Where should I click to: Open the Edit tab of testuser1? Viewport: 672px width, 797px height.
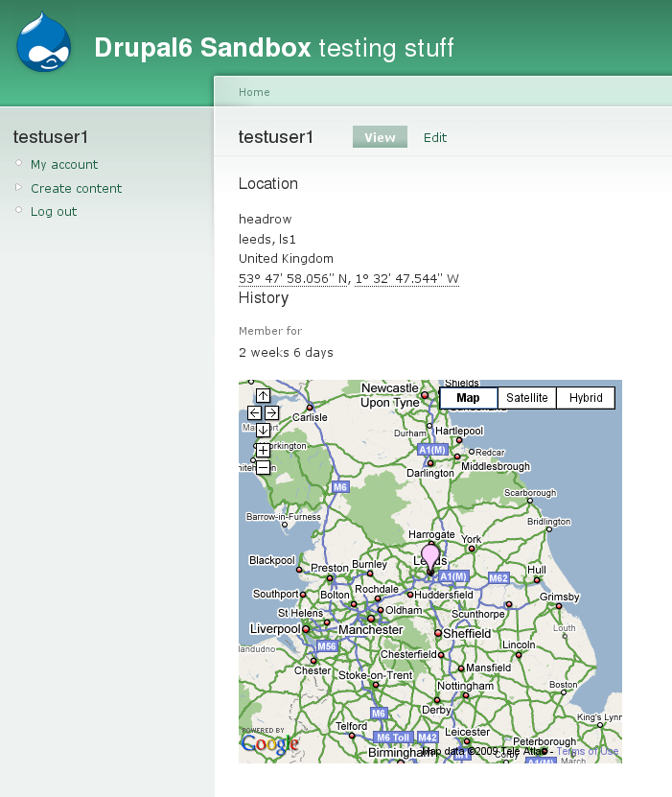click(x=435, y=137)
